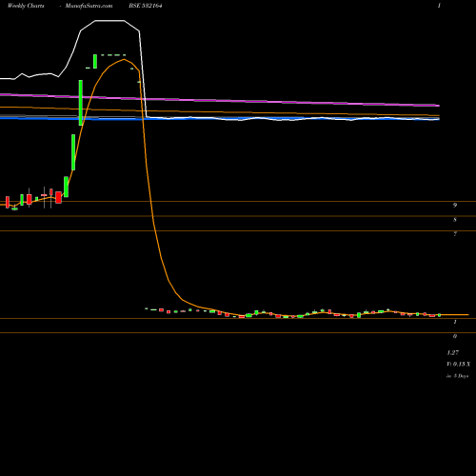Image resolution: width=476 pixels, height=476 pixels.
Task: Click the 'BSE 532164' stock code
Action: pos(146,6)
